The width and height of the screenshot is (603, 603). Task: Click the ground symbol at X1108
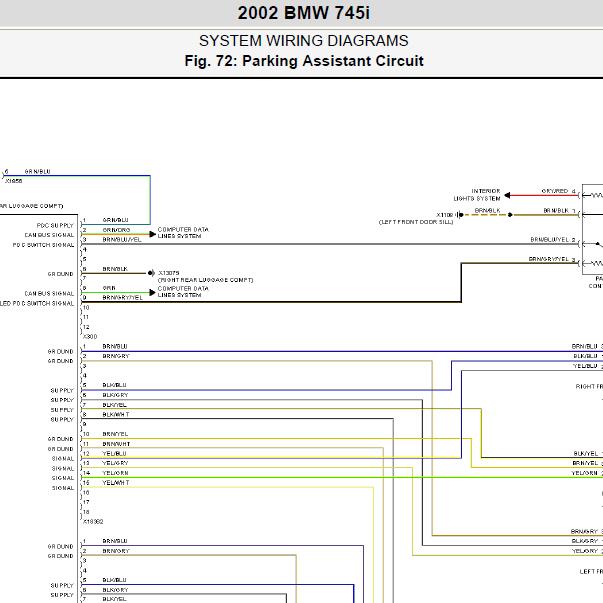tap(459, 215)
